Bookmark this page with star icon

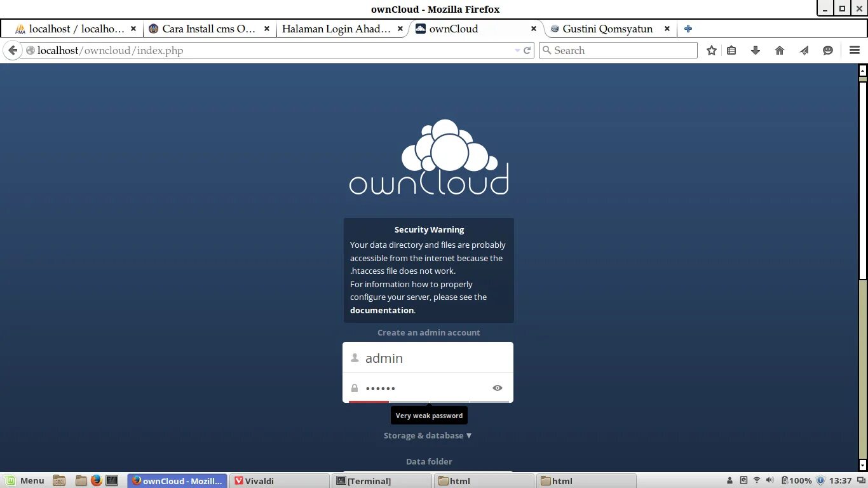(712, 50)
